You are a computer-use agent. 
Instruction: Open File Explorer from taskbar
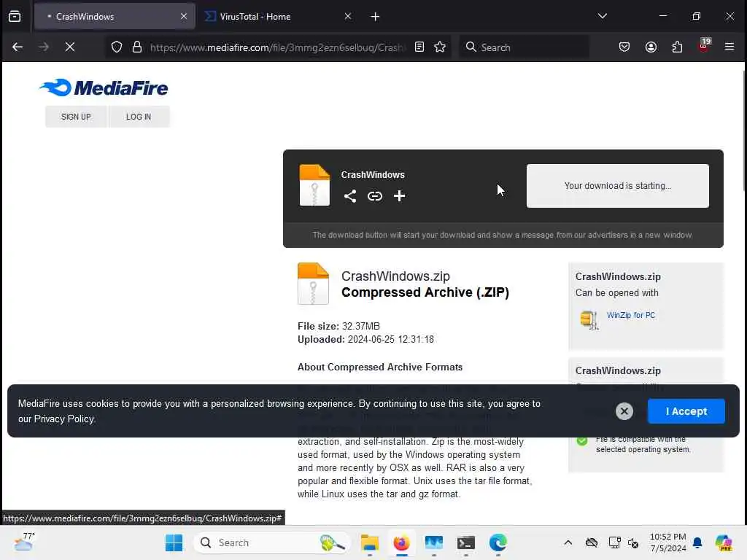point(370,542)
